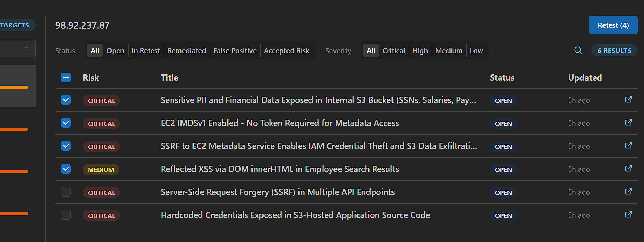The width and height of the screenshot is (644, 242).
Task: Open external link for EC2 IMDSv1 finding
Action: point(628,123)
